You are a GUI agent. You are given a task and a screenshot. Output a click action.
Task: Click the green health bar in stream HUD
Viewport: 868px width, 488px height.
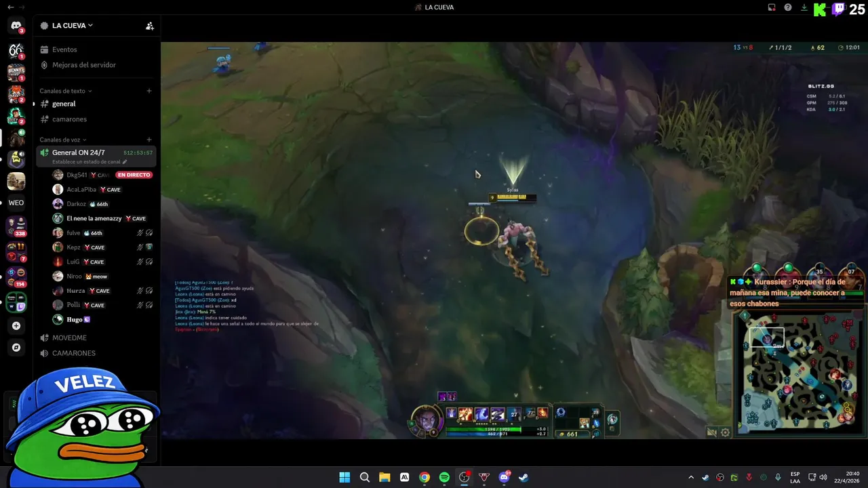tap(484, 429)
